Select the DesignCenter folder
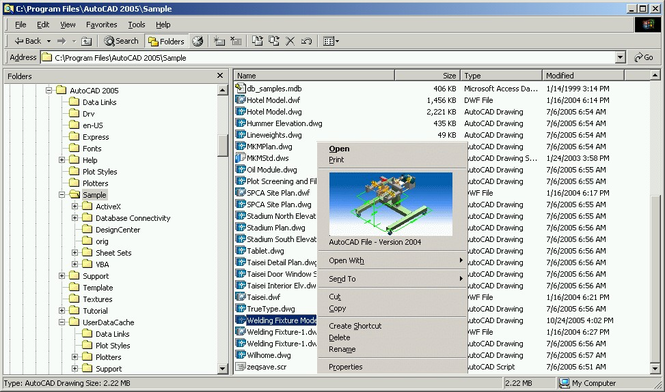 coord(117,230)
